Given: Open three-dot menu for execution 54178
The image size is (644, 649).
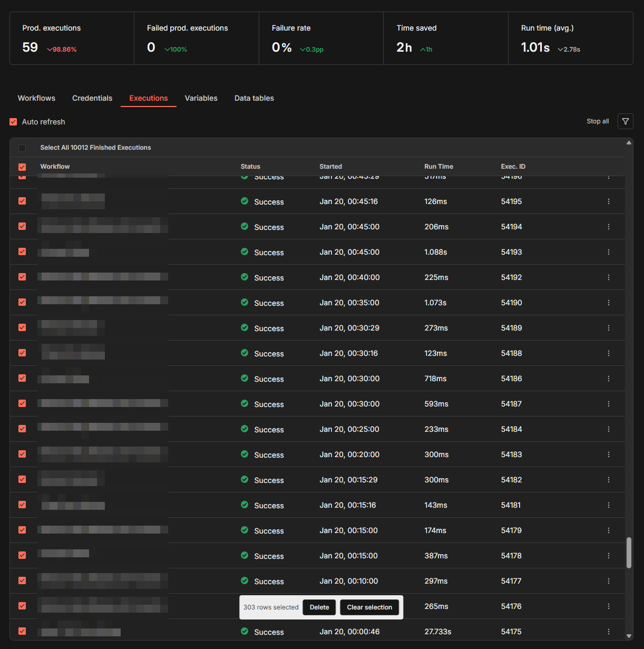Looking at the screenshot, I should (x=608, y=556).
